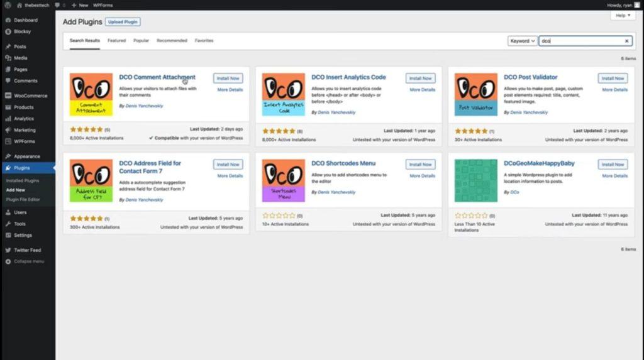Open author link DCo under DCoGeoMakeHappyBaby

point(514,192)
